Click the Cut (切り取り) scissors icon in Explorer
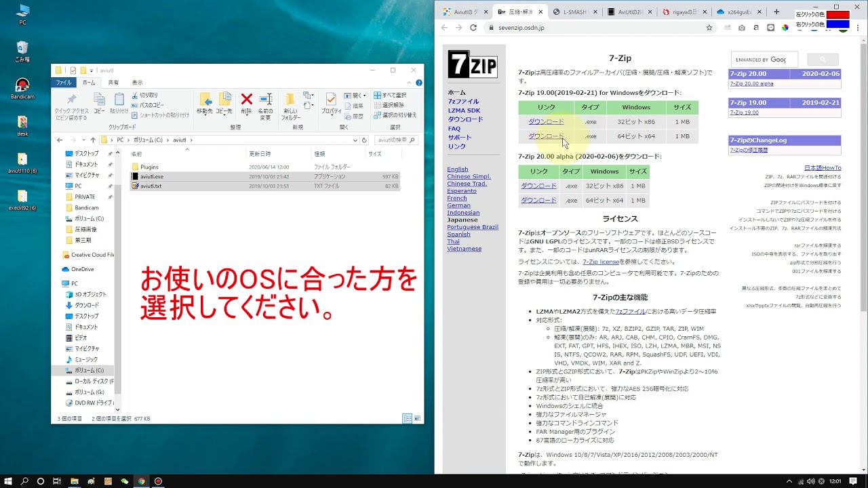Image resolution: width=868 pixels, height=488 pixels. coord(135,96)
